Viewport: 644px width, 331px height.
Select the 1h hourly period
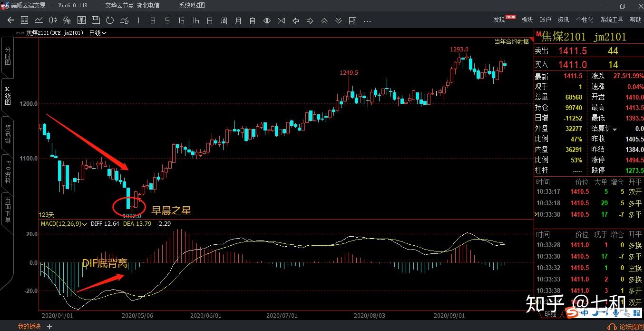[x=195, y=20]
